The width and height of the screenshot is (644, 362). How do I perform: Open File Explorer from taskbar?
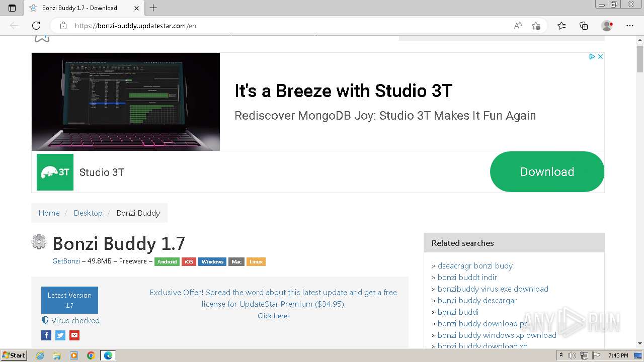[57, 355]
